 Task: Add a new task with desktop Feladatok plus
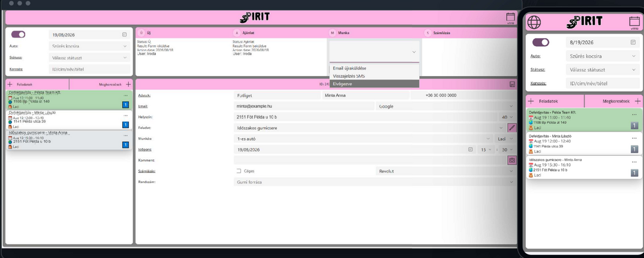tap(10, 84)
